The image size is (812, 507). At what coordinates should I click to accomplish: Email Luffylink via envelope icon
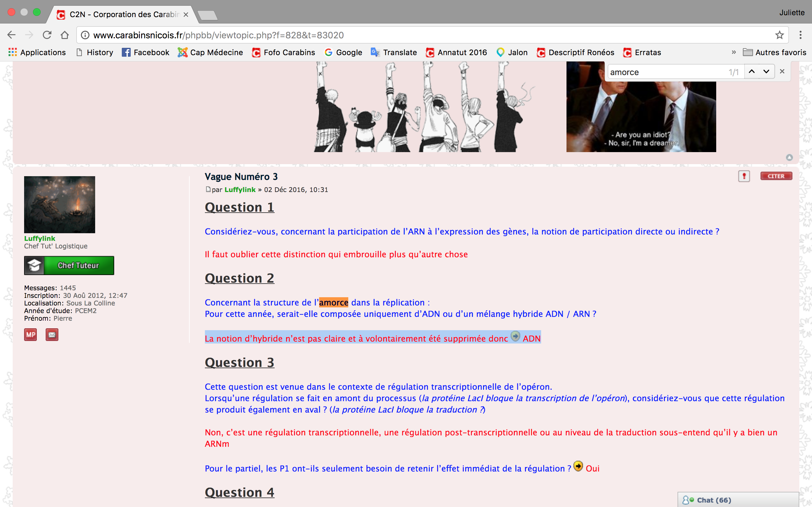click(x=52, y=335)
